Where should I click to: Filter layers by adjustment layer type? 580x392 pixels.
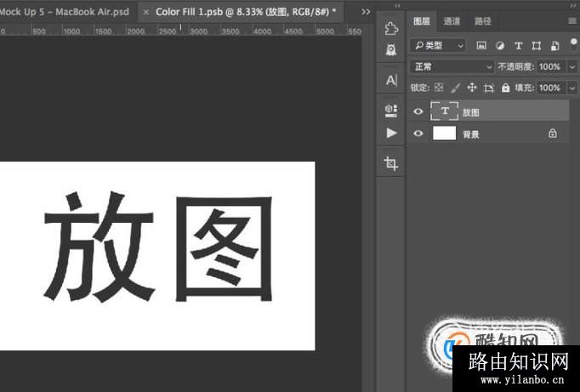499,45
